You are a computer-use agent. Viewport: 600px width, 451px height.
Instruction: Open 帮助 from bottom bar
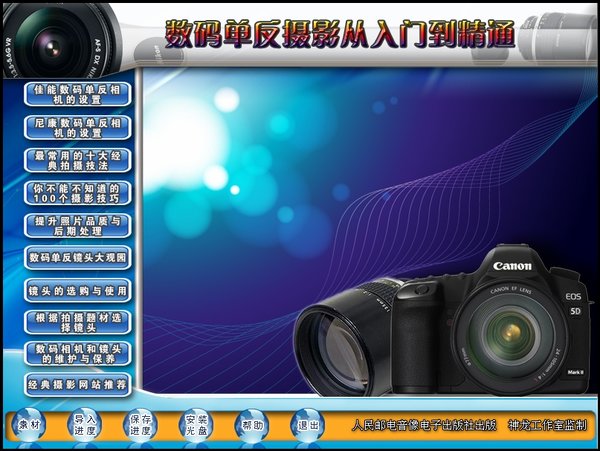click(x=252, y=425)
